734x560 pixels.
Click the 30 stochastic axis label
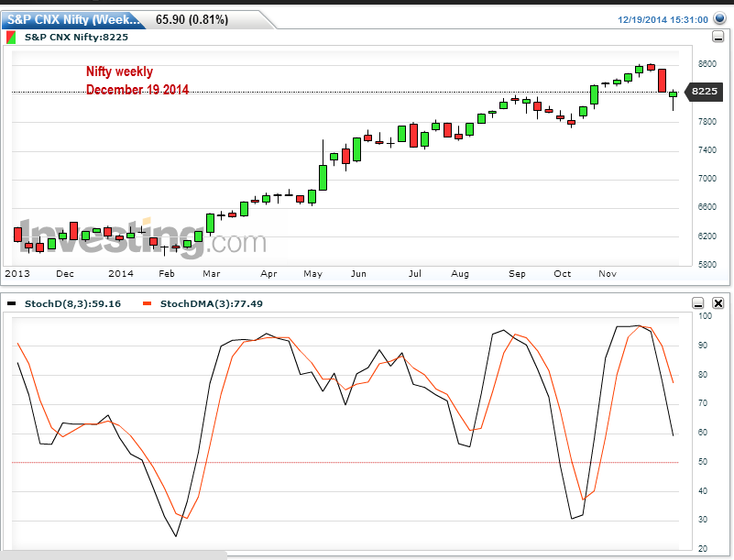tap(703, 520)
